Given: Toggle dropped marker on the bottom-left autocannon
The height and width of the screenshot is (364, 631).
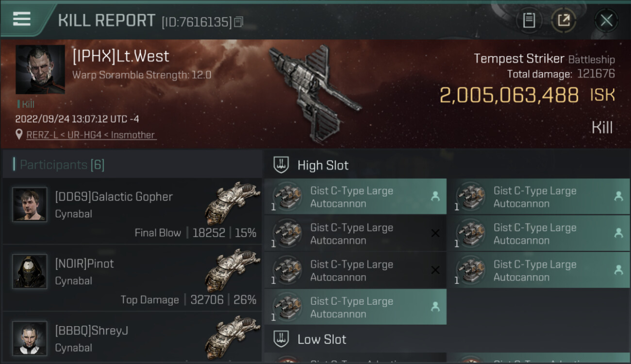Looking at the screenshot, I should point(435,307).
